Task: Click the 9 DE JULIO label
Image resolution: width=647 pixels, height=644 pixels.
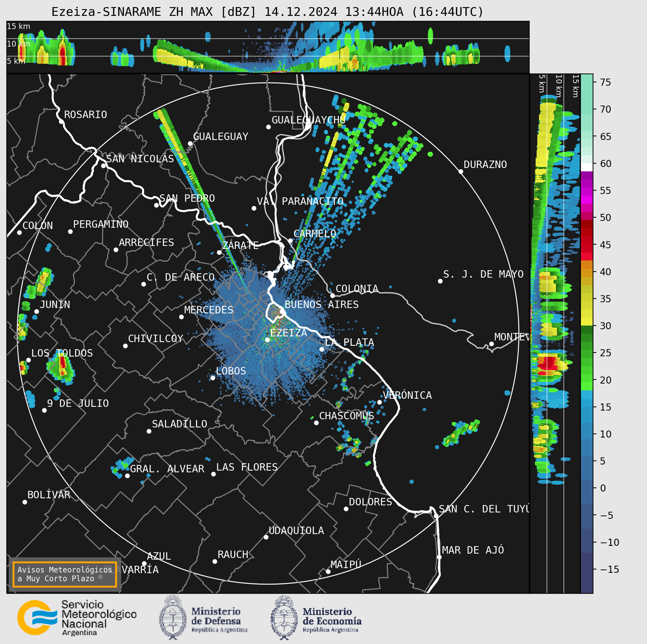Action: click(x=78, y=403)
